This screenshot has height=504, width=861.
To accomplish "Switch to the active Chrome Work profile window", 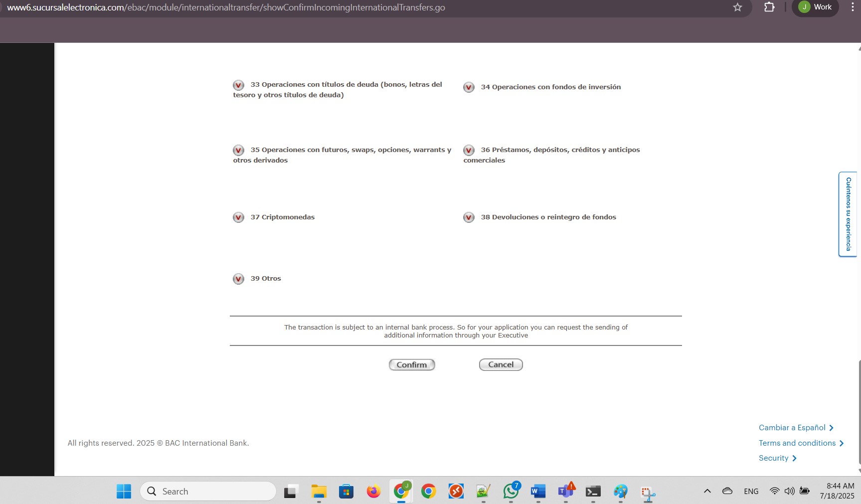I will click(401, 492).
